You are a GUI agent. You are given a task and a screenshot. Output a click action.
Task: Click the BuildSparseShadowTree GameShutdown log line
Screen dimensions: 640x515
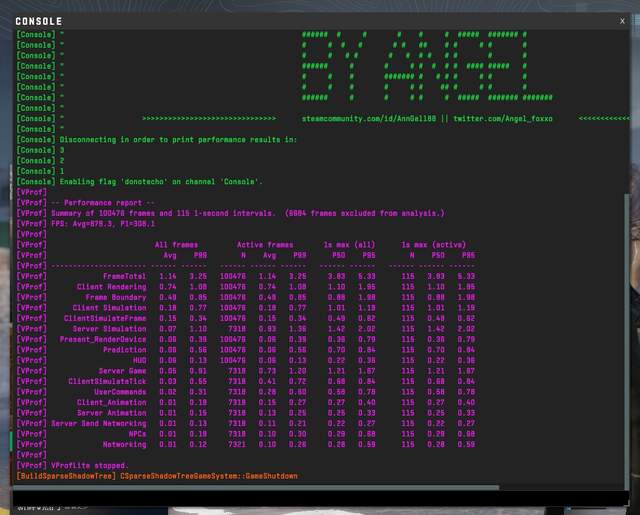click(156, 476)
